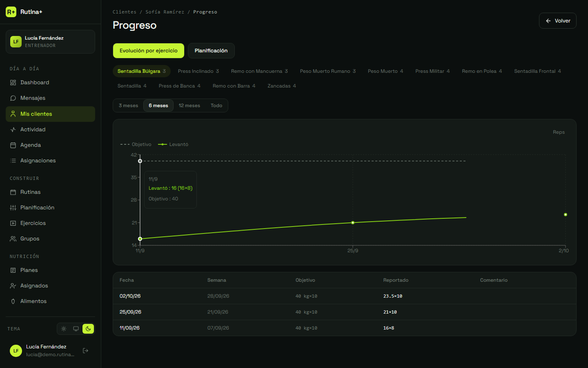Screen dimensions: 588x368
Task: Select the Remo con Mancuerna exercise chip
Action: coord(259,71)
